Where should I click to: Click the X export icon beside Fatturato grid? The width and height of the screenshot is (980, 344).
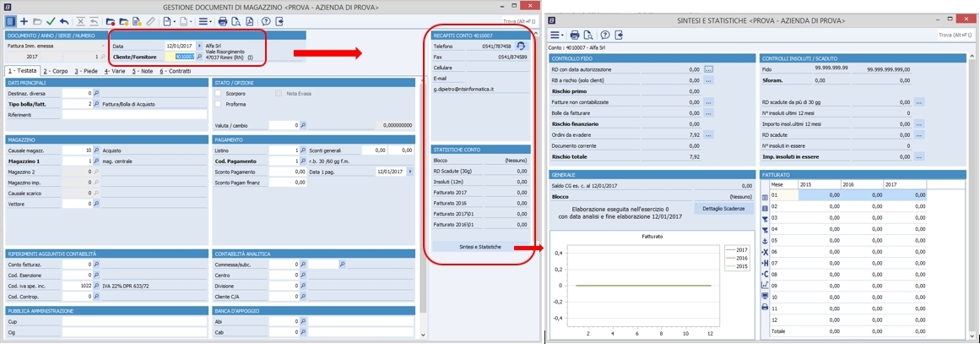pyautogui.click(x=765, y=252)
